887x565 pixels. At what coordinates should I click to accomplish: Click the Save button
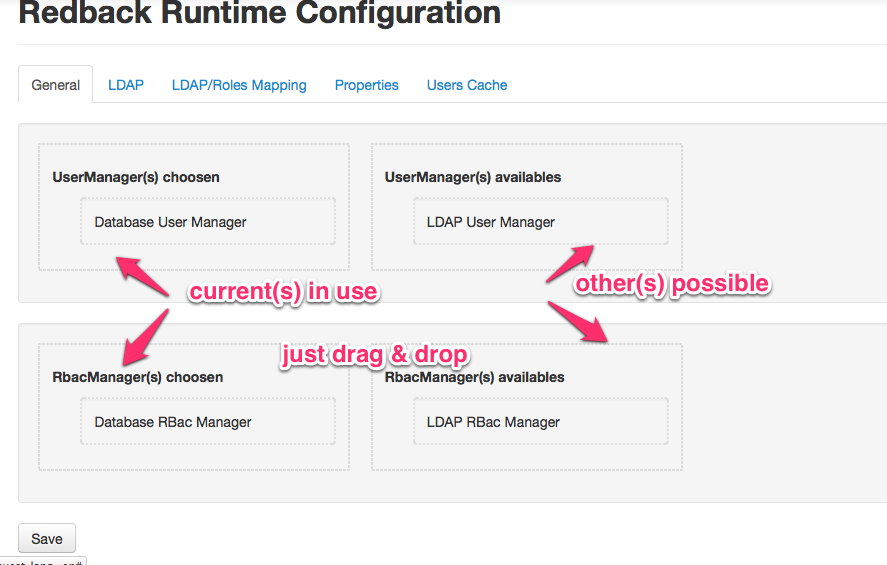click(x=47, y=538)
